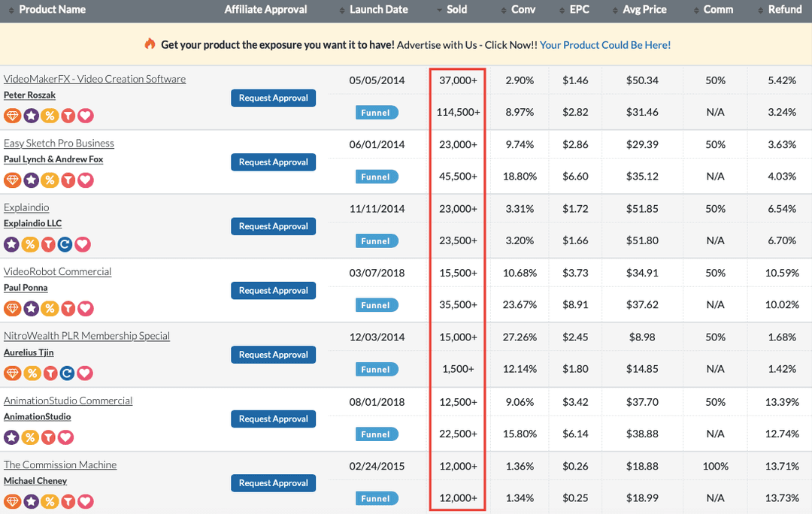The image size is (812, 514).
Task: Toggle the heart badge under NitroWealth PLR Membership
Action: click(x=84, y=373)
